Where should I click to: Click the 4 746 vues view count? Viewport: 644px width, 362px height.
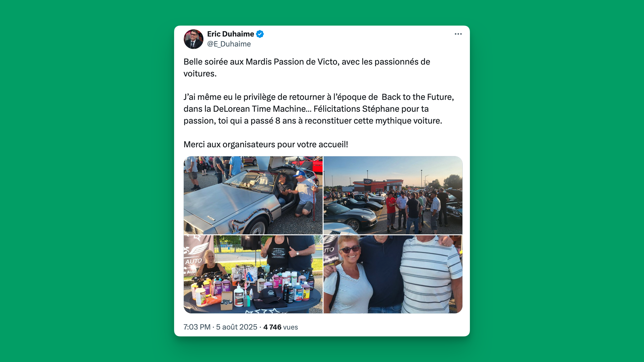[x=281, y=327]
